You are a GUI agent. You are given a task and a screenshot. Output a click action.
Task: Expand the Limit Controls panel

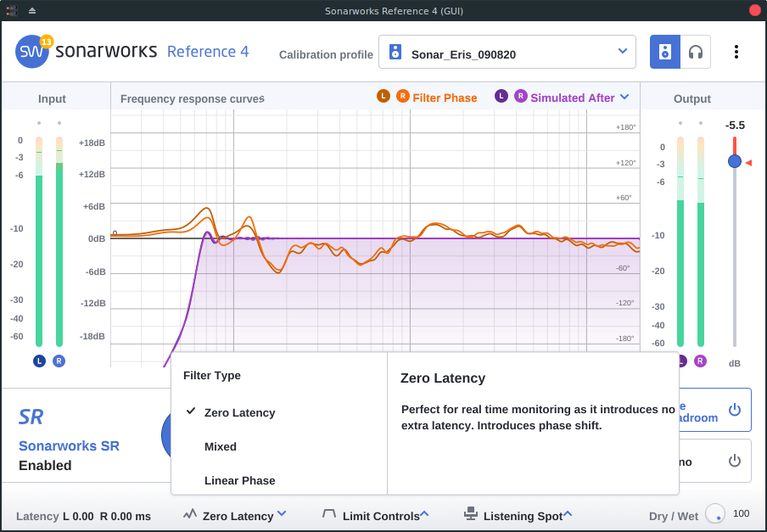coord(385,516)
